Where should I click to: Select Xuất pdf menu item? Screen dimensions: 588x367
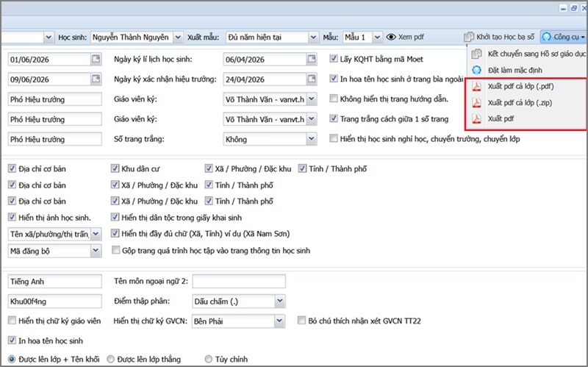click(x=528, y=118)
